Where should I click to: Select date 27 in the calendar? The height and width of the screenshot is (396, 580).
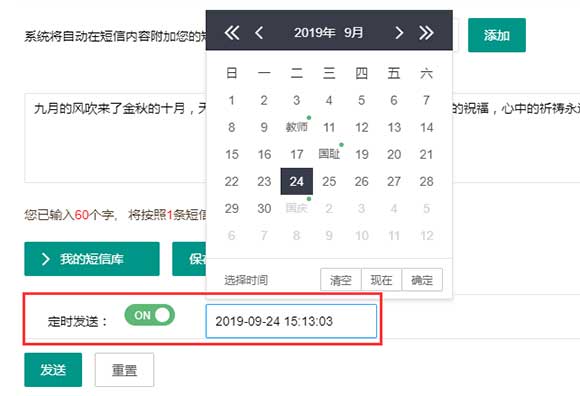tap(394, 181)
